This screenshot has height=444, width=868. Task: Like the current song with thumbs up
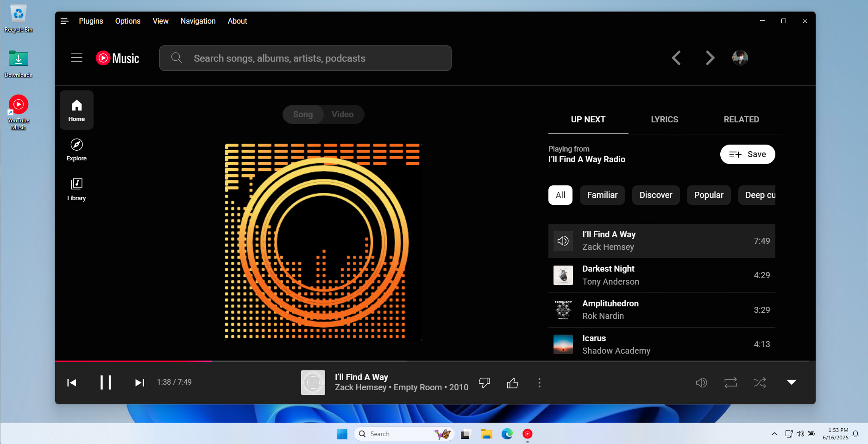tap(512, 383)
